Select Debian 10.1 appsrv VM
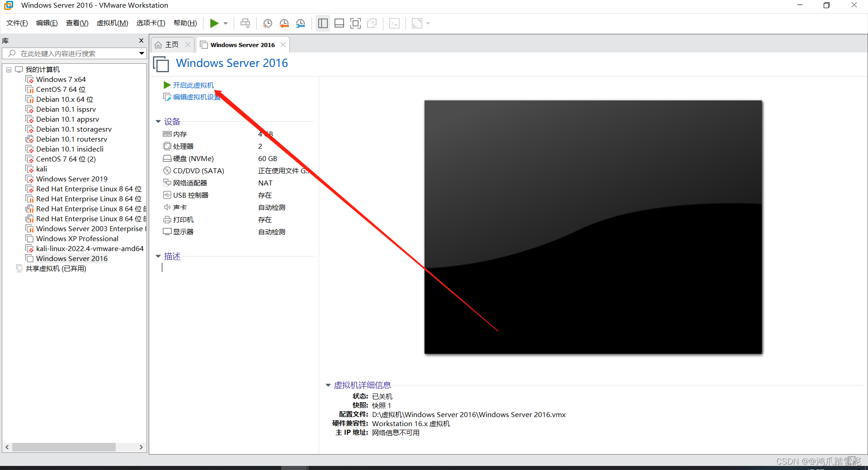 pos(67,119)
